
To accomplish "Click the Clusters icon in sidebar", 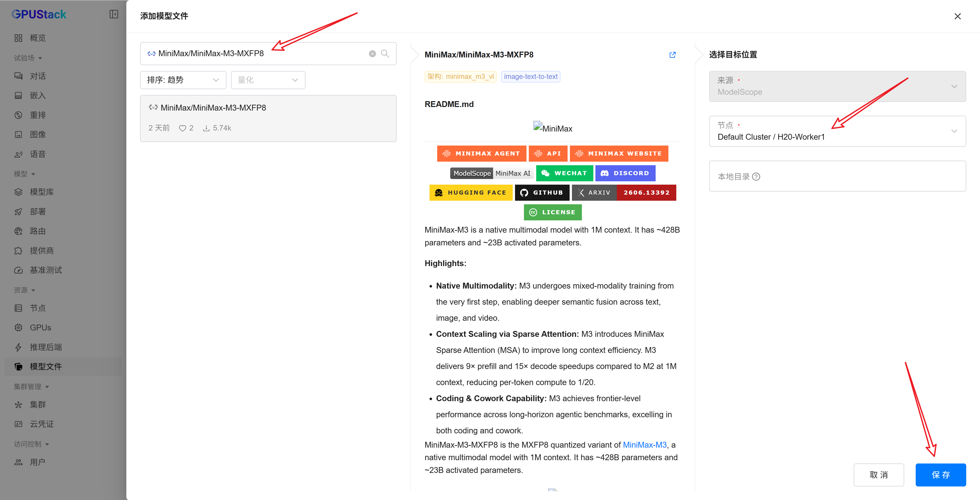I will [18, 404].
